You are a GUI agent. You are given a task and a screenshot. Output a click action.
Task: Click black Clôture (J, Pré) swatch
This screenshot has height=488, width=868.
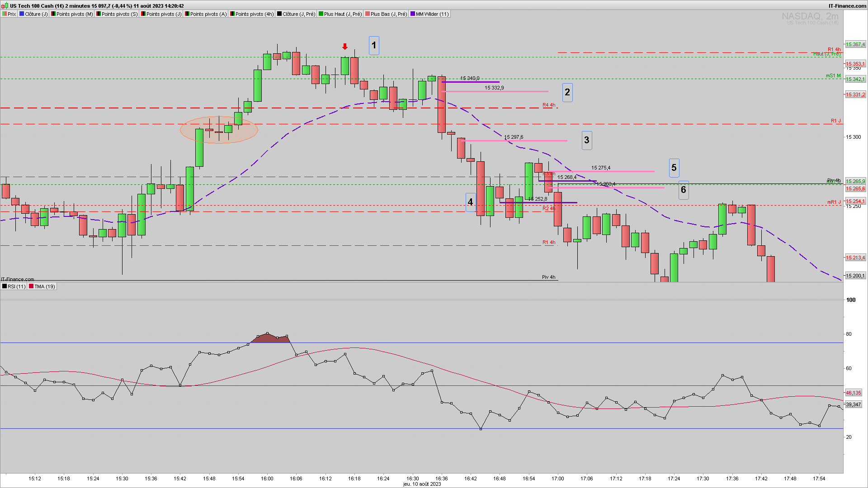280,14
